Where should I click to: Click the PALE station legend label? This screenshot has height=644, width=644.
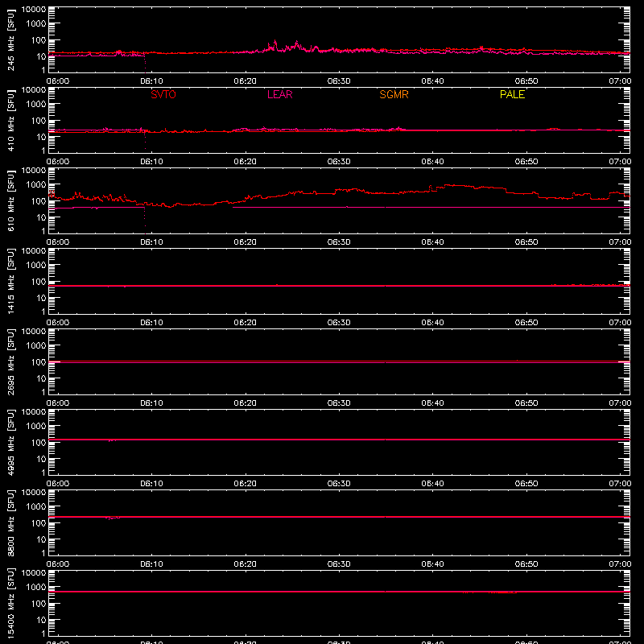pos(512,94)
